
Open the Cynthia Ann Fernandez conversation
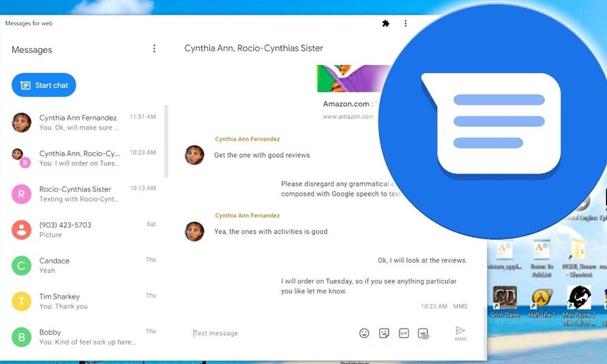point(84,122)
